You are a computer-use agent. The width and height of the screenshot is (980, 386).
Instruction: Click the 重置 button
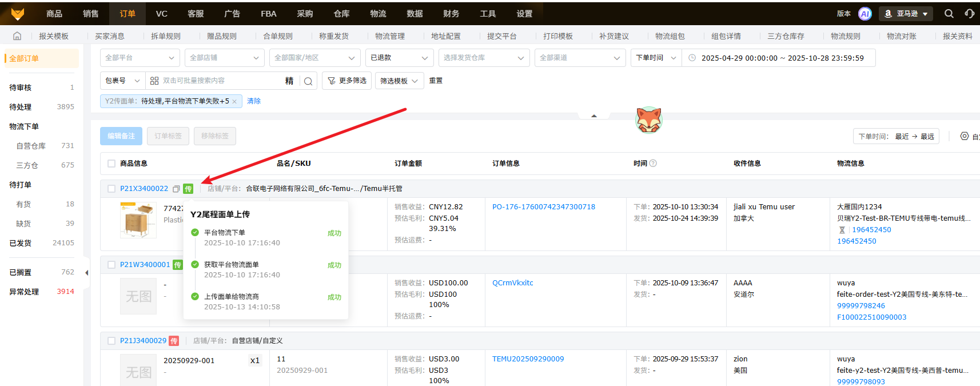pyautogui.click(x=436, y=81)
